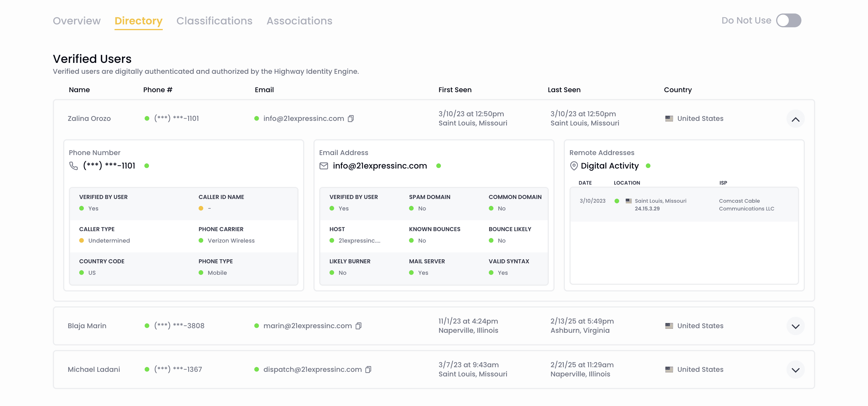Screen dimensions: 868x406
Task: Toggle the Do Not Use switch
Action: [x=788, y=21]
